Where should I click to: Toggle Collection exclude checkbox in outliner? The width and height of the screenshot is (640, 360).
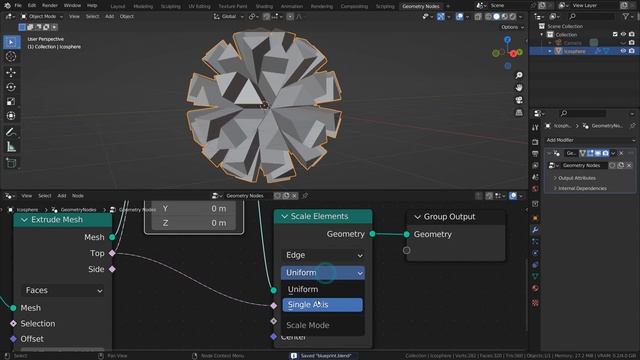[615, 35]
